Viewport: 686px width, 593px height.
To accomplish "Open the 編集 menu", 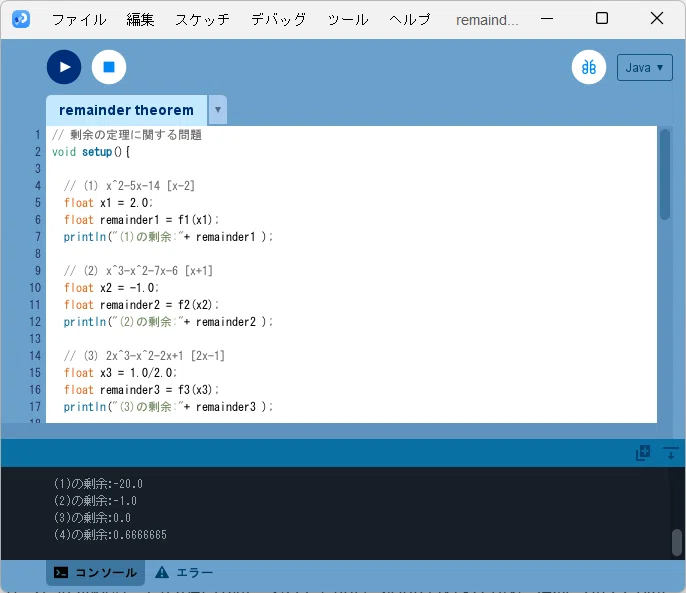I will (x=140, y=20).
